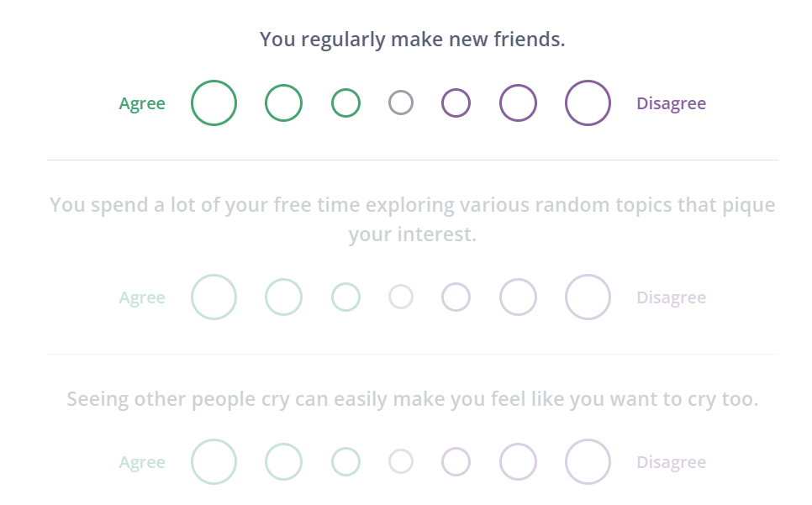The image size is (812, 505).
Task: Pick smallest Disagree circle for seeing people cry
Action: [456, 462]
